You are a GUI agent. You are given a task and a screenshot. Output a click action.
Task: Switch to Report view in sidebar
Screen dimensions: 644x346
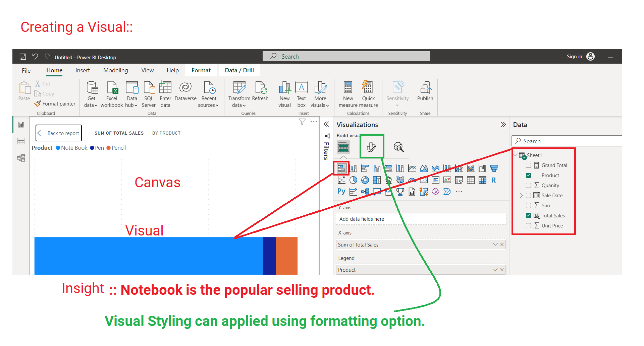21,125
